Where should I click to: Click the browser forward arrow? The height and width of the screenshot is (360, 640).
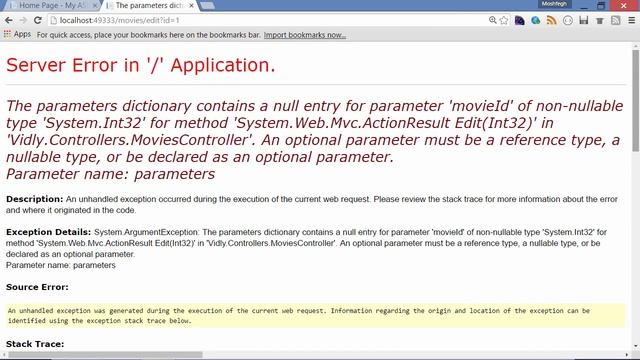[23, 20]
